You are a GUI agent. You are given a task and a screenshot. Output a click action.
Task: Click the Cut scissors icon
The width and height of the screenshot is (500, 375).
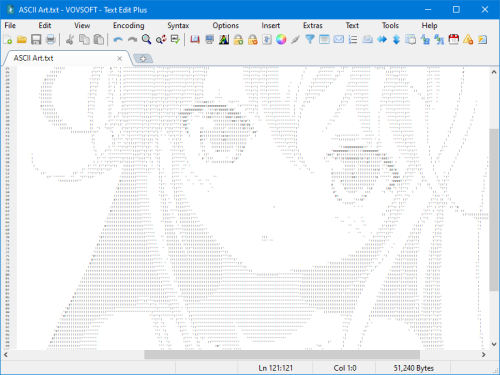point(70,40)
